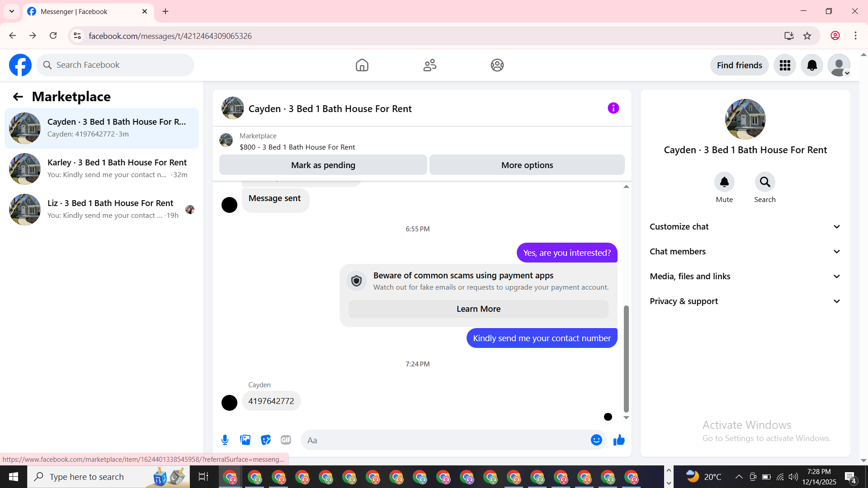The height and width of the screenshot is (488, 868).
Task: Open Liz's house rent conversation
Action: [102, 209]
